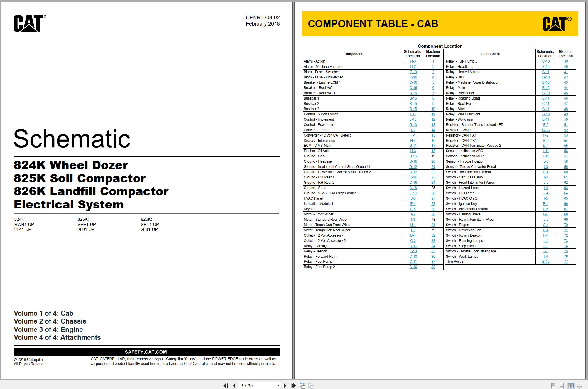
Task: Click the 'COMPONENT TABLE - CAB' heading
Action: (373, 24)
